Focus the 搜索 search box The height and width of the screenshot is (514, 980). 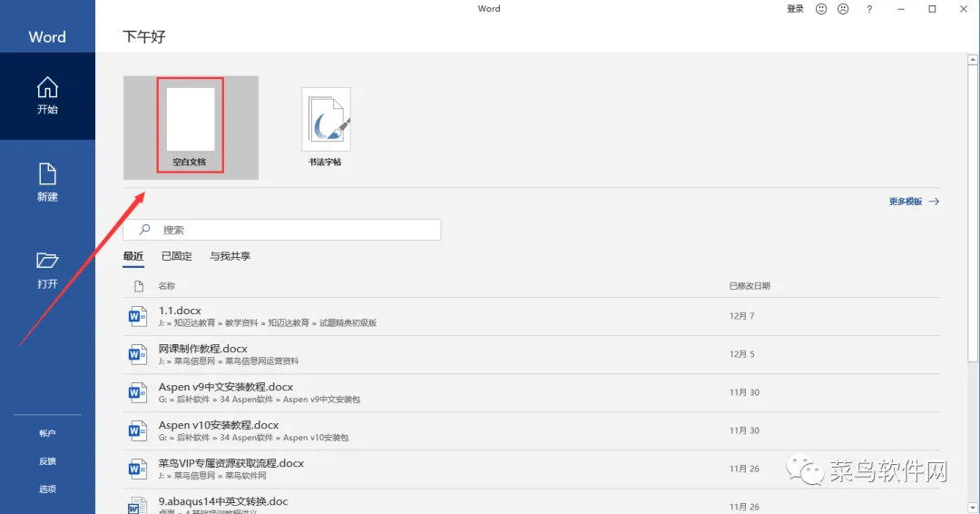tap(282, 230)
